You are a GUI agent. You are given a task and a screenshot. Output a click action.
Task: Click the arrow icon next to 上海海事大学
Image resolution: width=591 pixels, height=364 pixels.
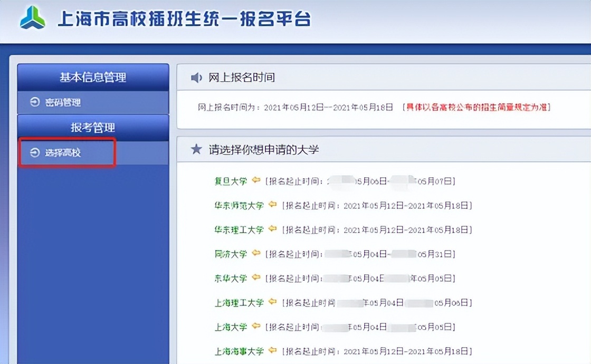(x=273, y=350)
